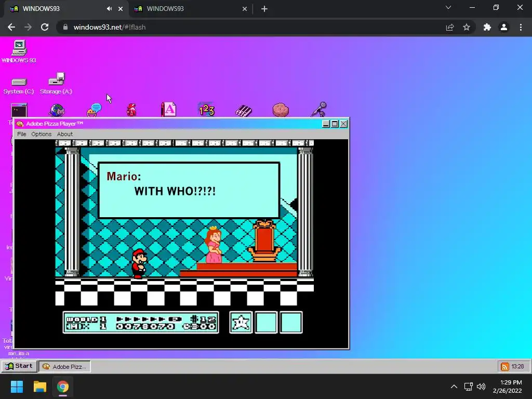Open the network tray icon

(469, 387)
